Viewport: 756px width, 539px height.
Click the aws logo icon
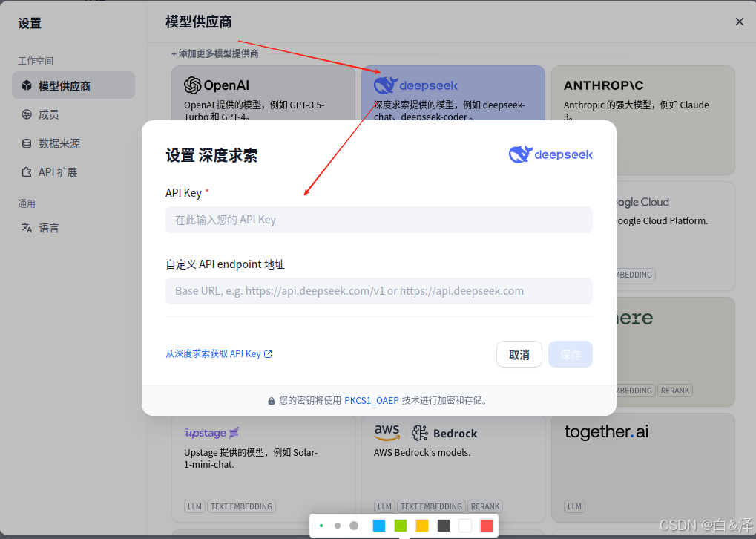coord(387,433)
